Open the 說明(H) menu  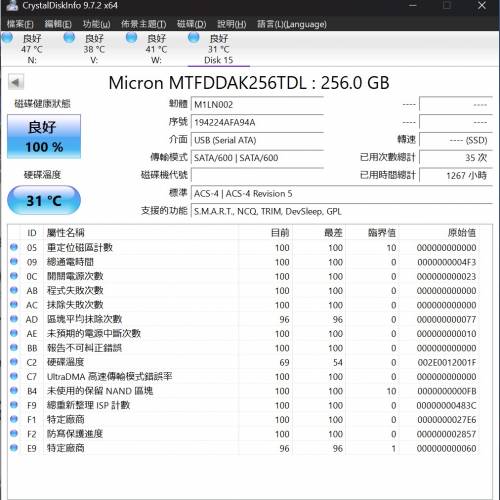232,24
